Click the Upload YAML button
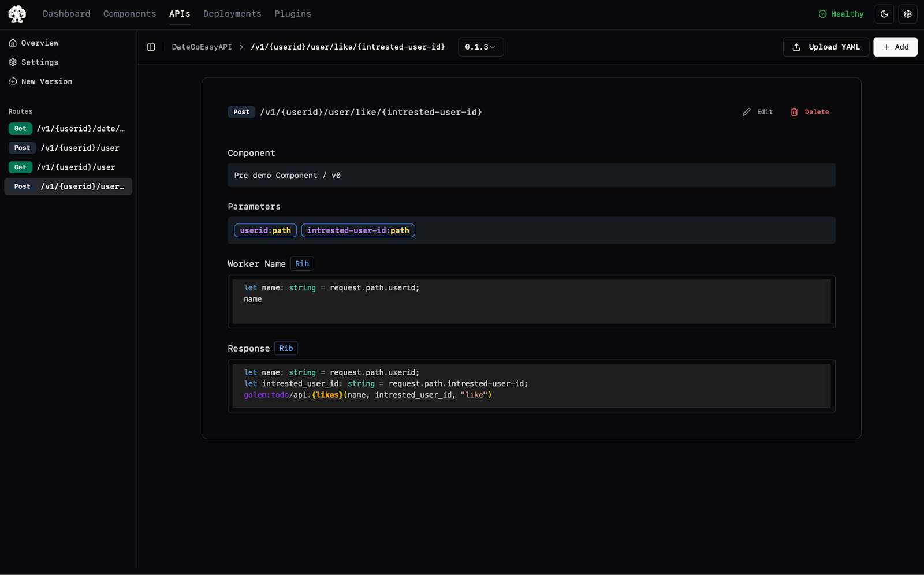The width and height of the screenshot is (924, 575). [826, 47]
